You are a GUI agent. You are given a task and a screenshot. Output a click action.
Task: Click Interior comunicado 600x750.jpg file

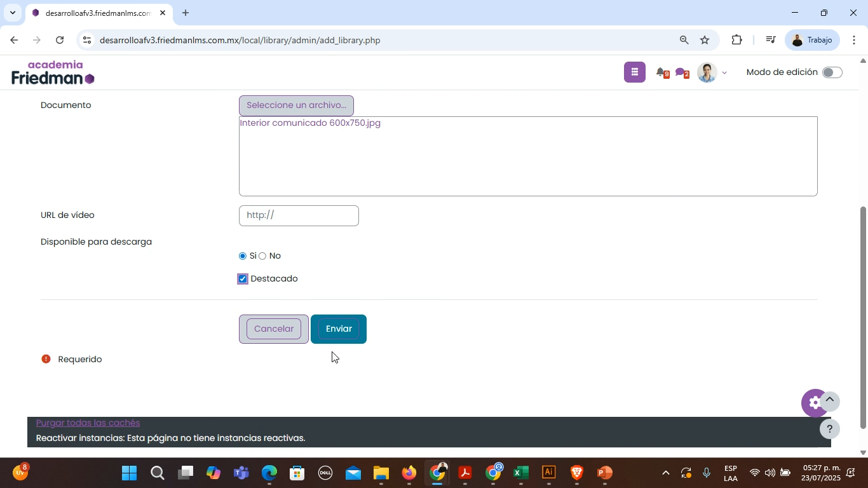coord(310,123)
